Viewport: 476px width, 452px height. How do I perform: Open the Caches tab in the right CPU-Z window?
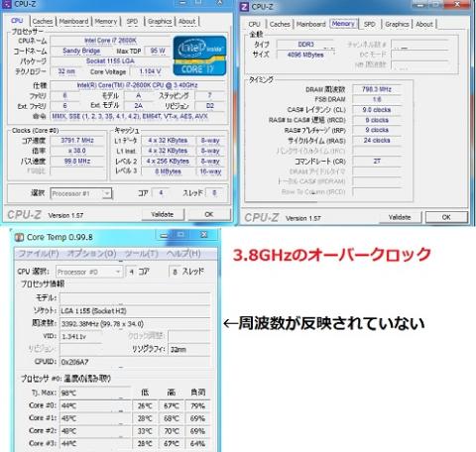click(x=280, y=24)
